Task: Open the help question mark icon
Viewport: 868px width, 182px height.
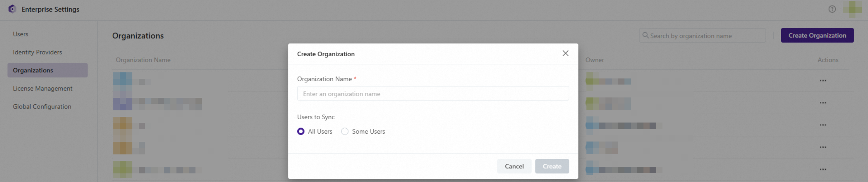Action: point(832,9)
